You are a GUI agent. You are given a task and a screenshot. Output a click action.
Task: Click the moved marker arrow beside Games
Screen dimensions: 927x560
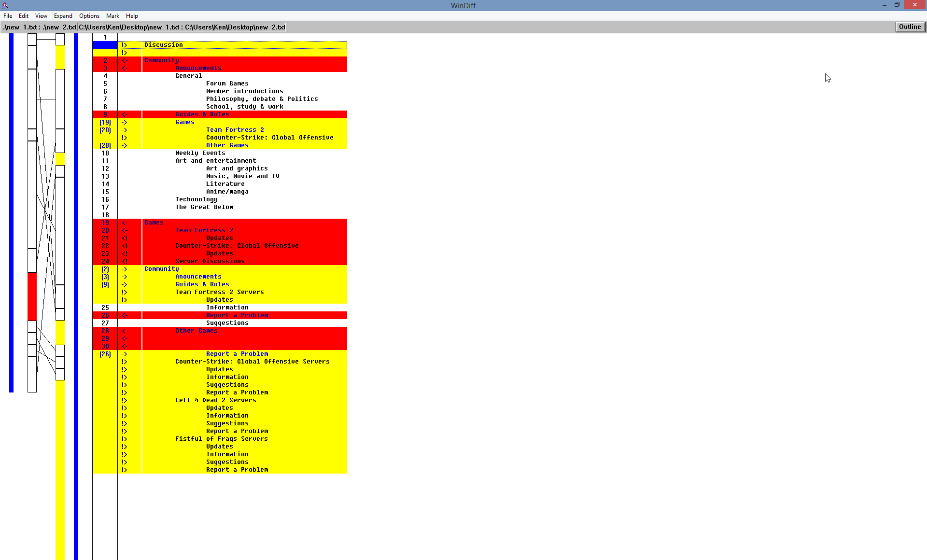[124, 122]
